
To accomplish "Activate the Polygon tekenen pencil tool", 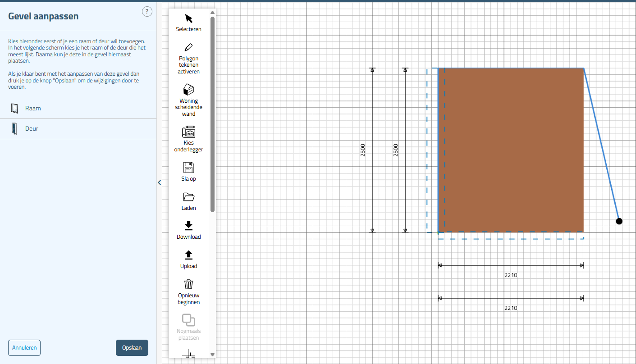I will click(188, 48).
